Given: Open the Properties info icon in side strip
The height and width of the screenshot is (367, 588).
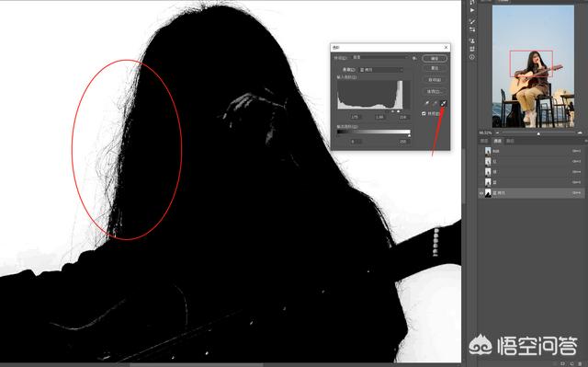Looking at the screenshot, I should [471, 57].
